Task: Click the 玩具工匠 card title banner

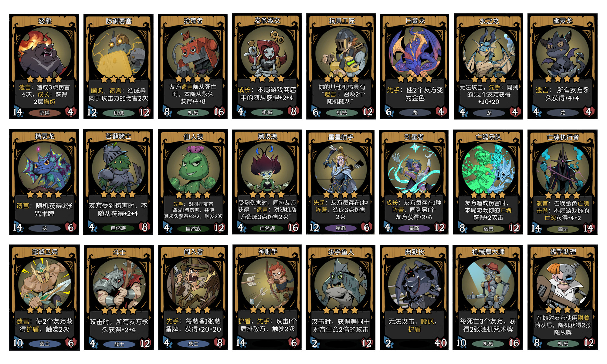Action: coord(341,21)
